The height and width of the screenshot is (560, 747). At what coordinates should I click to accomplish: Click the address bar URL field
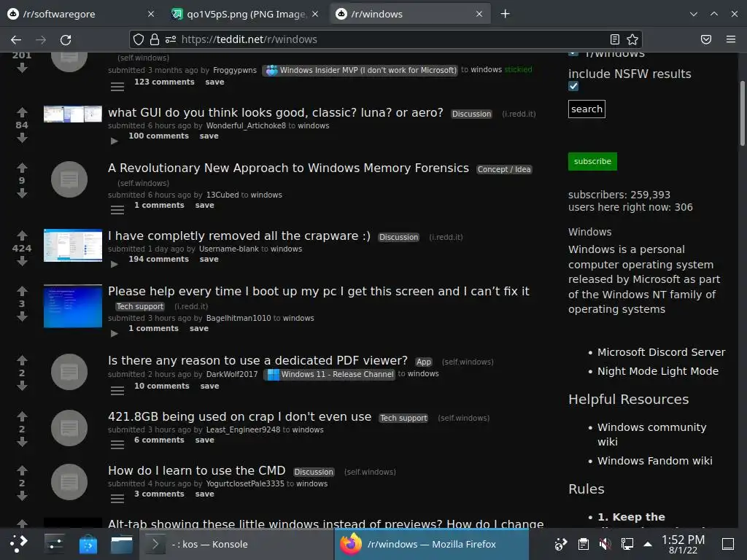pyautogui.click(x=386, y=39)
